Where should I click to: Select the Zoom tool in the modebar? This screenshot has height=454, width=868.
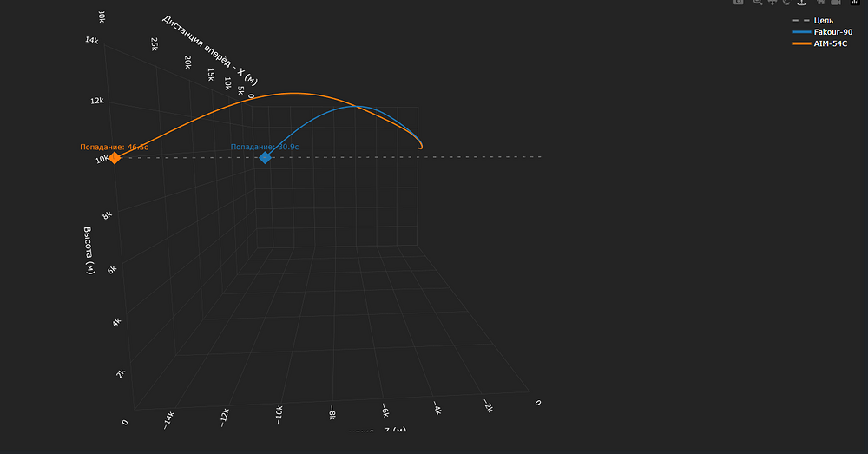point(758,3)
